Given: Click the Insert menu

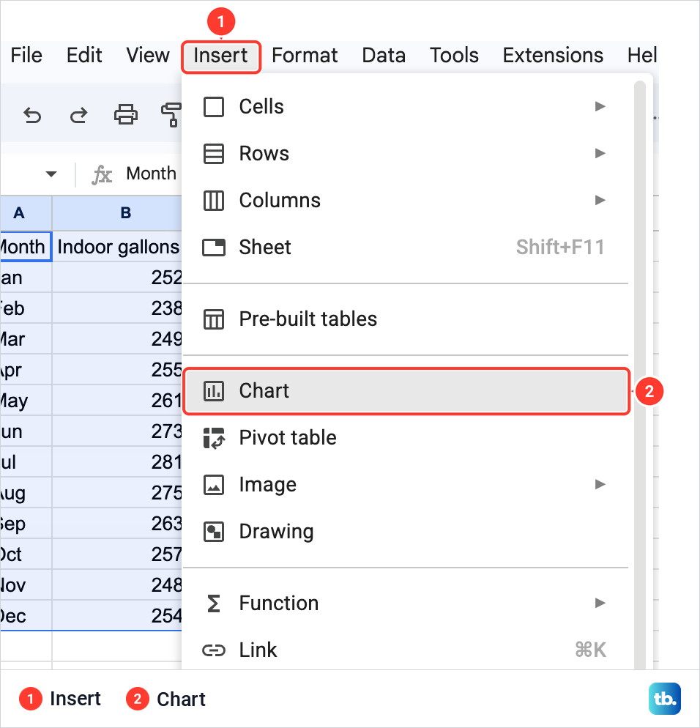Looking at the screenshot, I should coord(221,56).
